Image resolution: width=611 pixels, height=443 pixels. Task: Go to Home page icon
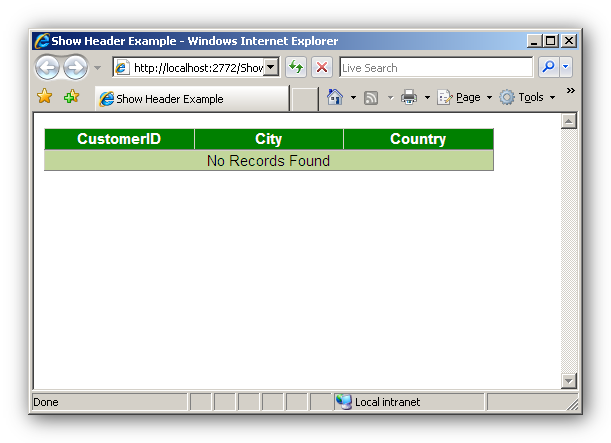pyautogui.click(x=336, y=98)
